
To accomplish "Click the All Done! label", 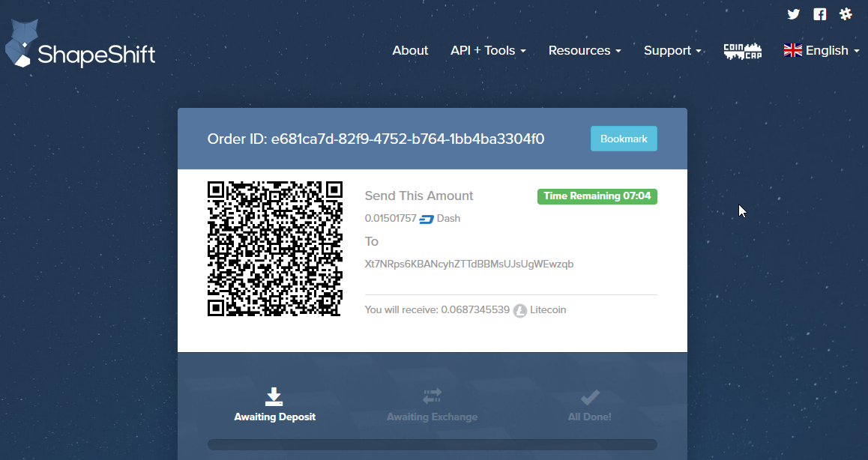I will [590, 417].
